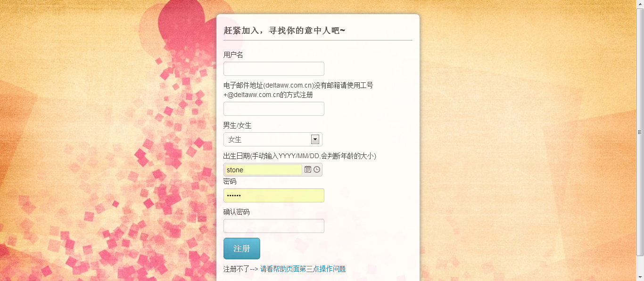Select the 女生 combo box field
The width and height of the screenshot is (644, 281).
(273, 139)
